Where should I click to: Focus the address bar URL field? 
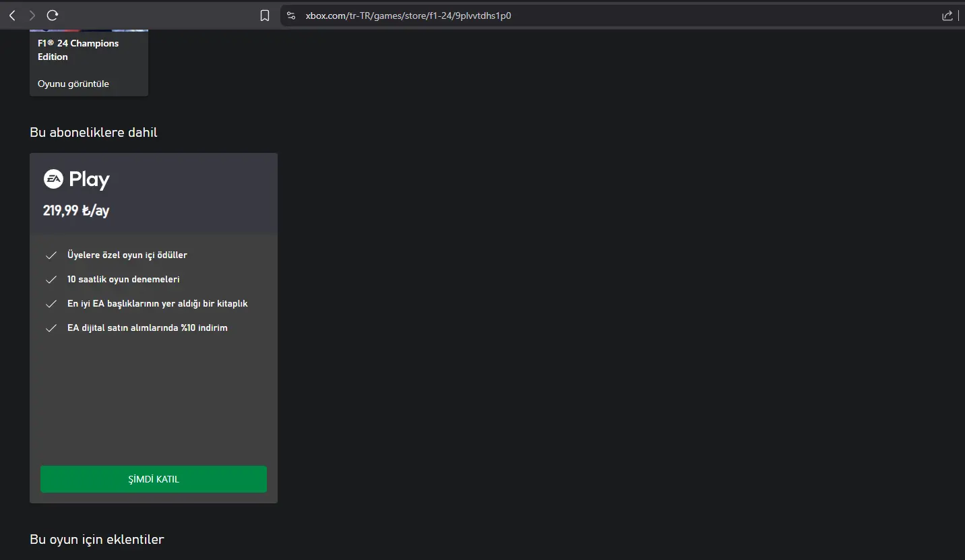tap(617, 15)
